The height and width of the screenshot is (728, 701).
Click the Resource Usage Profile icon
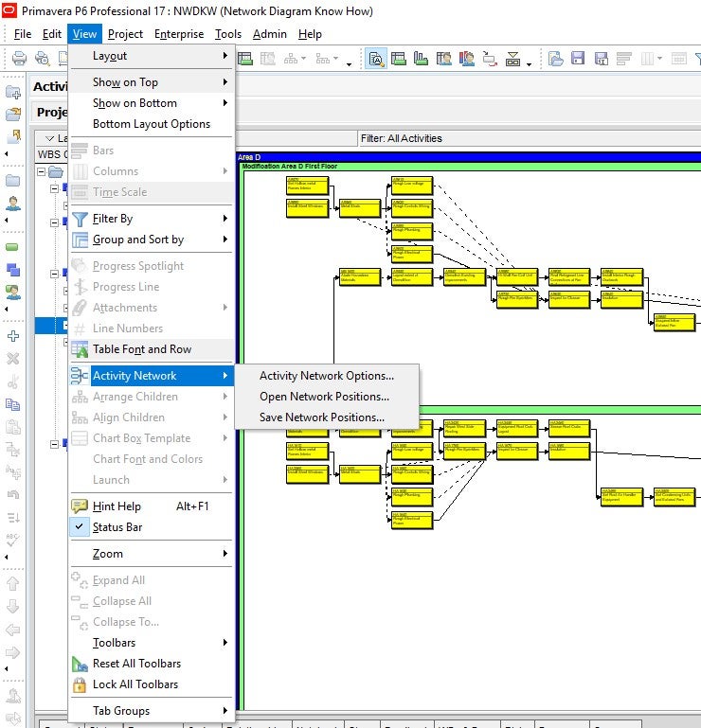click(x=467, y=59)
